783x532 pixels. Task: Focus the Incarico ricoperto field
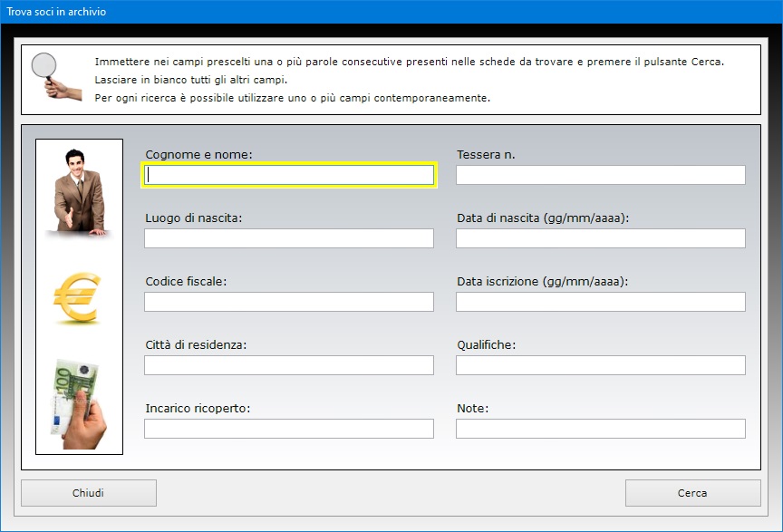point(289,429)
